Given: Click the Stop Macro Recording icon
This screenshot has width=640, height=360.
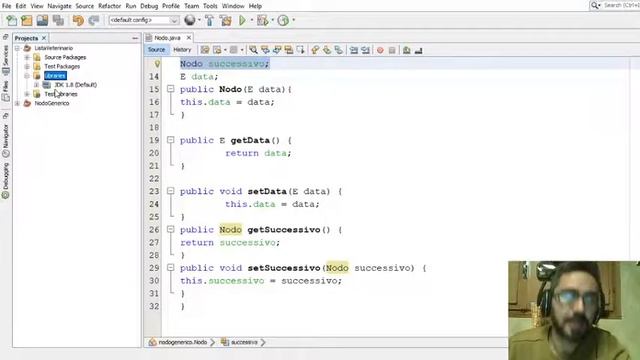Looking at the screenshot, I should 392,50.
